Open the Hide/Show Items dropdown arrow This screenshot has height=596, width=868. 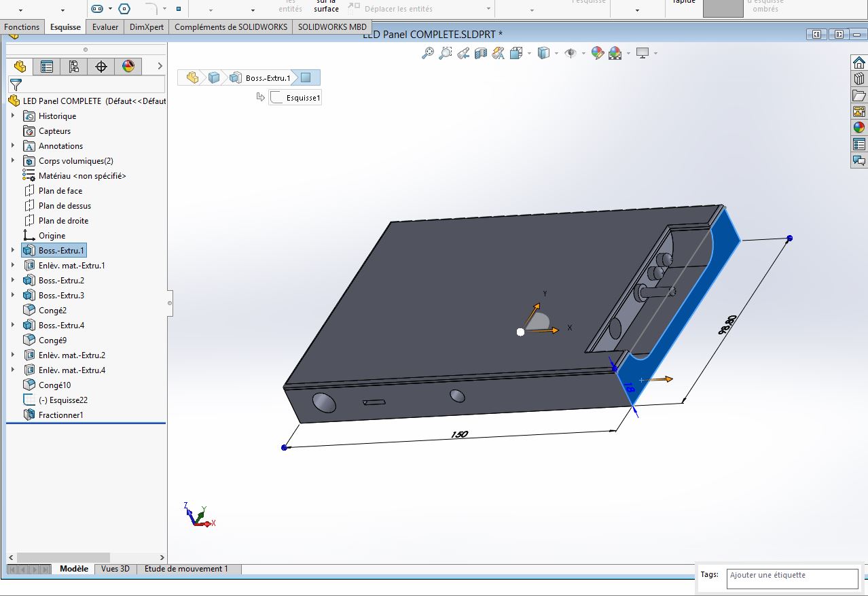tap(583, 53)
